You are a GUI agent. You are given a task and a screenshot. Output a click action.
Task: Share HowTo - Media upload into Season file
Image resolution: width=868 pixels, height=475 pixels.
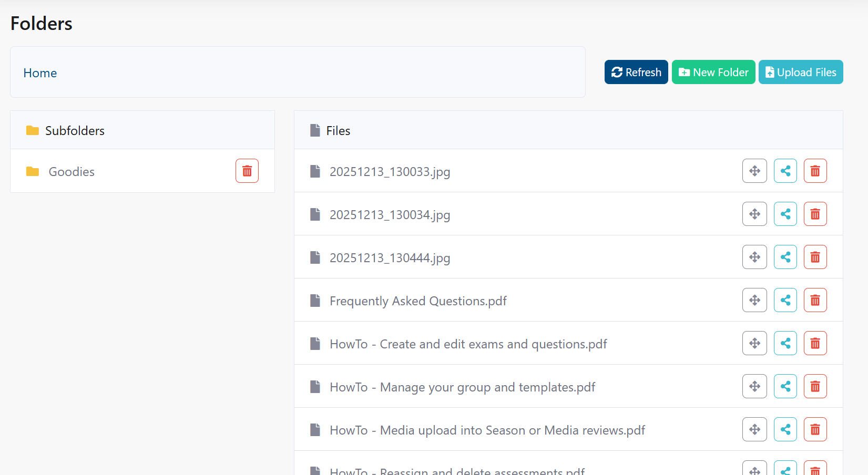(785, 429)
